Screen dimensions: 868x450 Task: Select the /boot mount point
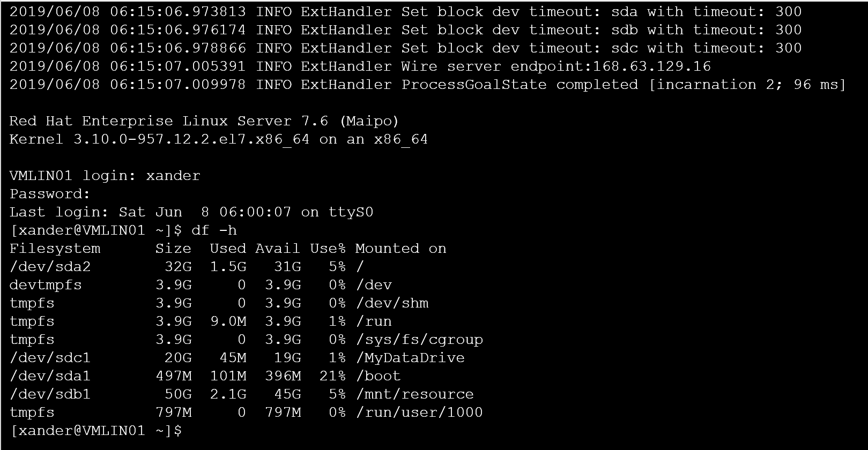click(379, 376)
